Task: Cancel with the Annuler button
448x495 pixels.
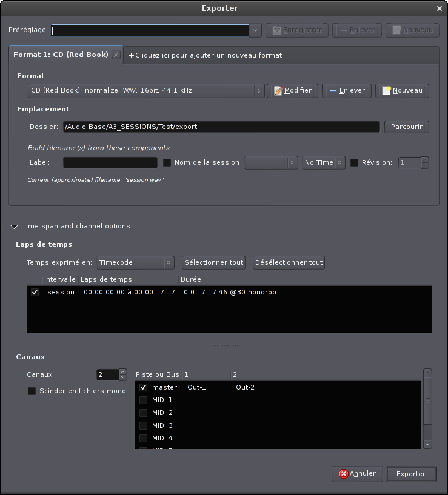Action: (357, 474)
